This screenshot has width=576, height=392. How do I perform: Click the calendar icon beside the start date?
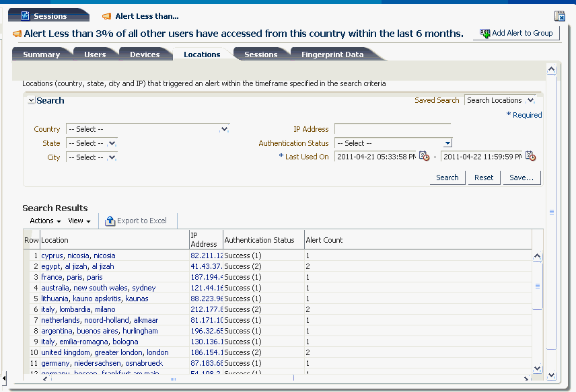tap(424, 155)
